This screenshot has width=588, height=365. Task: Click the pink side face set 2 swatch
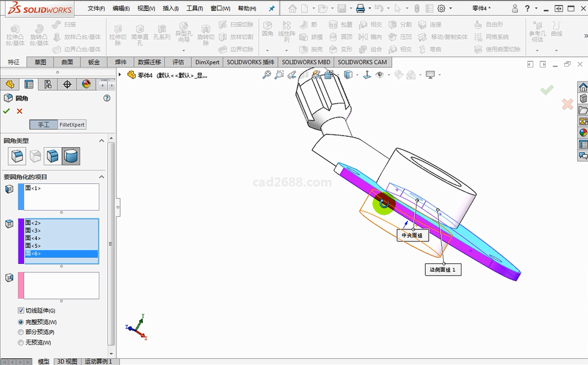(21, 285)
